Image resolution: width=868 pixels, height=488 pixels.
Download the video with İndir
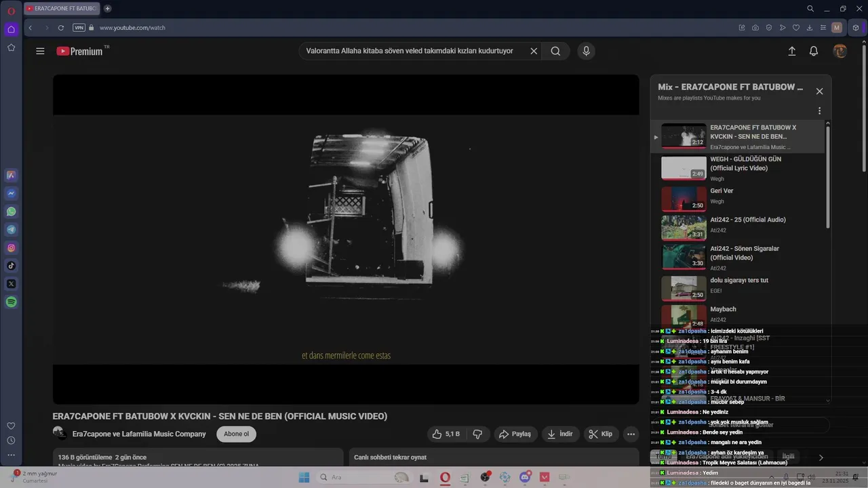[x=560, y=434]
